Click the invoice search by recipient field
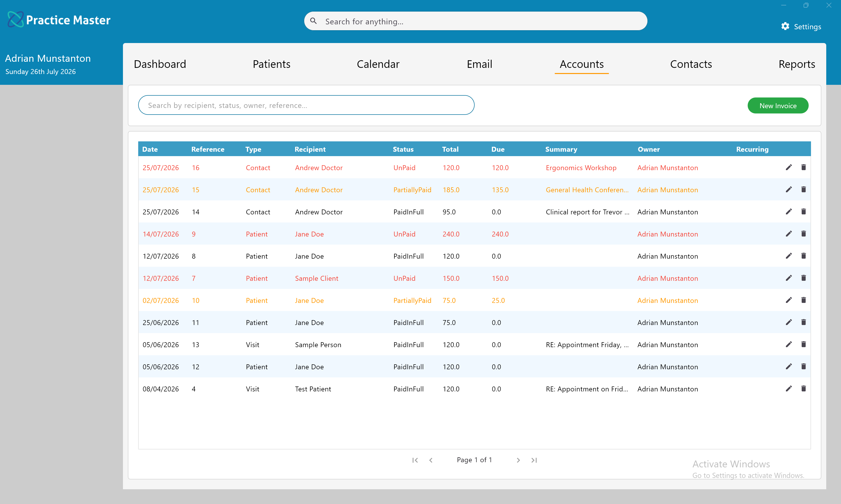The height and width of the screenshot is (504, 841). tap(306, 105)
